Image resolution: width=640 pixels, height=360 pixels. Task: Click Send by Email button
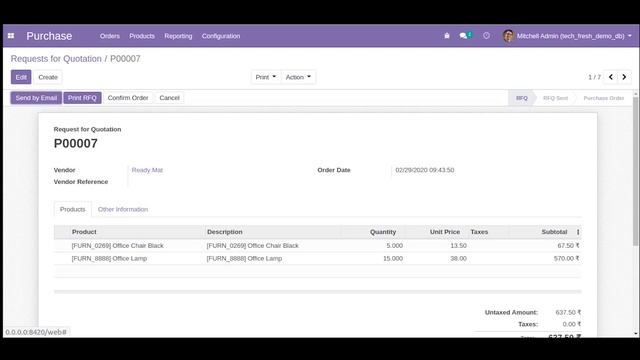[x=36, y=98]
